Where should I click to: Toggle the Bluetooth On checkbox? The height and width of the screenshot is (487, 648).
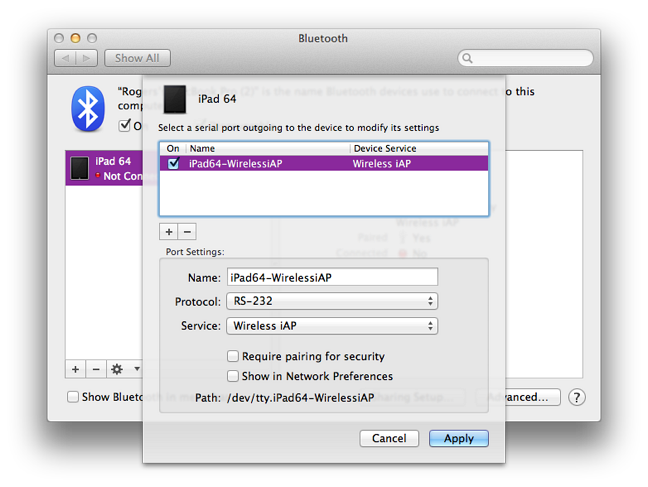coord(124,125)
